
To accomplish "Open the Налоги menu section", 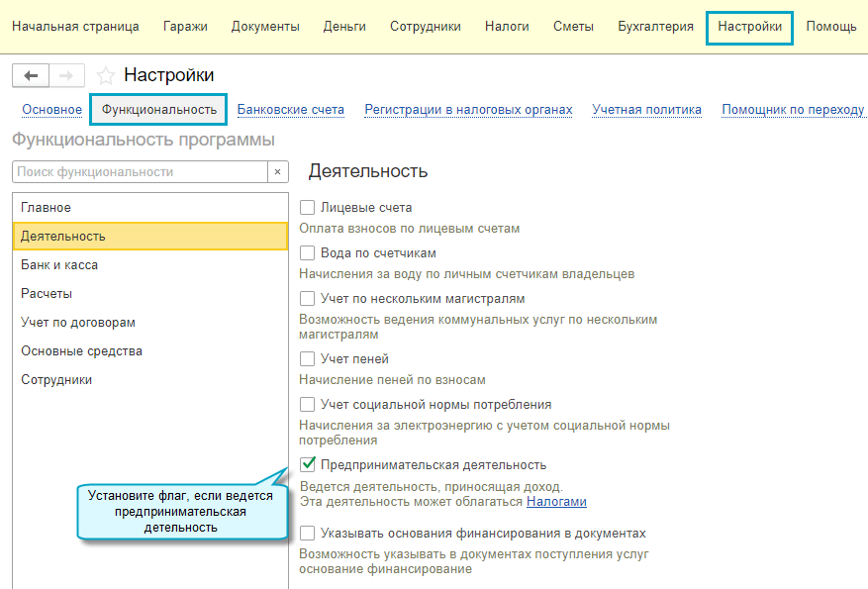I will pyautogui.click(x=507, y=27).
